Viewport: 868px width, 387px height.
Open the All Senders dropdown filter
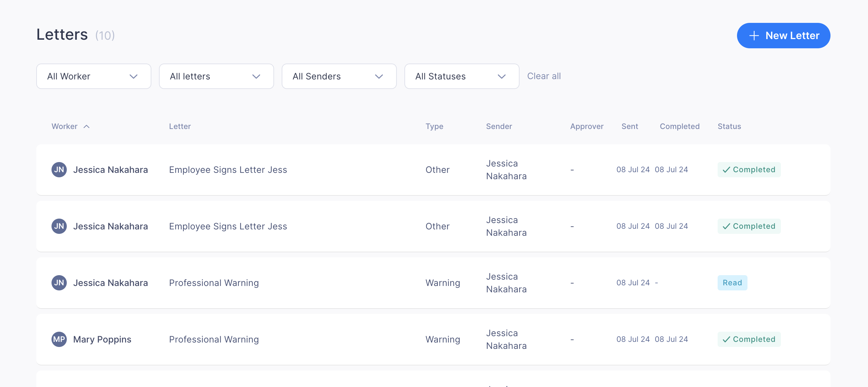[339, 76]
